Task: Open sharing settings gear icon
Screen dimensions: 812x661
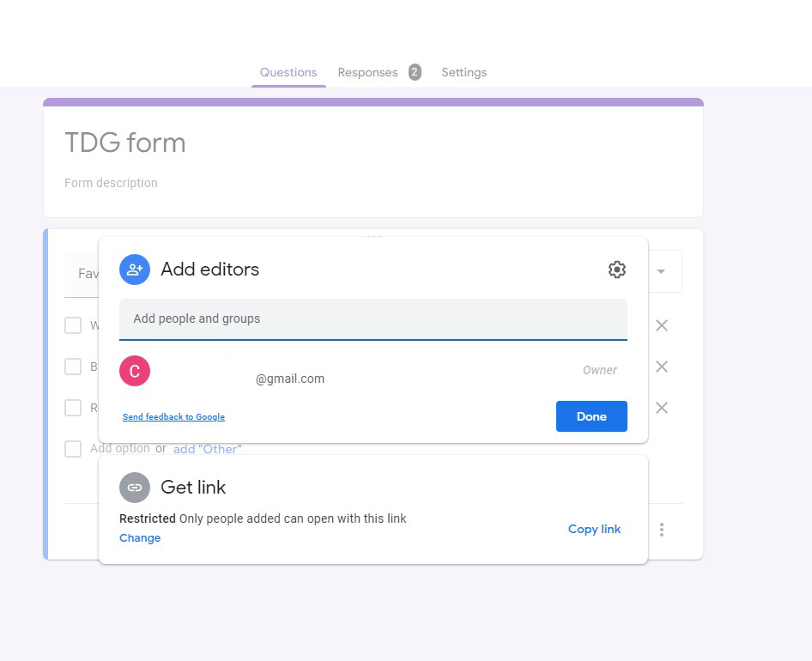Action: click(617, 270)
